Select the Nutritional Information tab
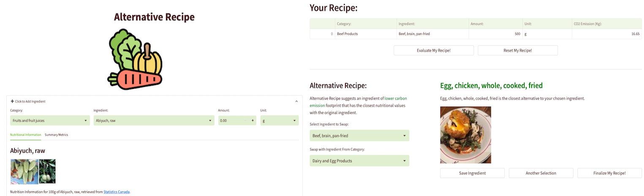Viewport: 644px width, 196px height. [25, 135]
